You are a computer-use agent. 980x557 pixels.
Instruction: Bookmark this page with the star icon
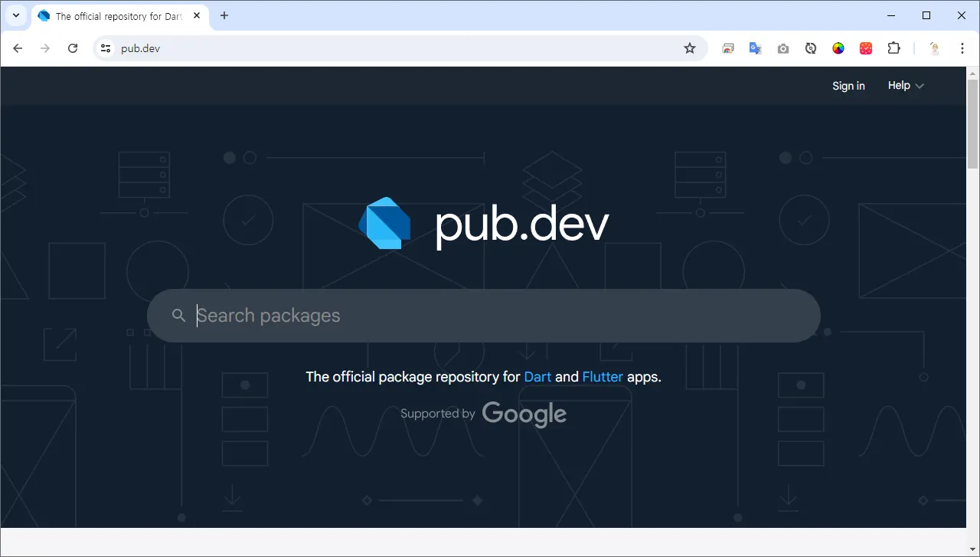tap(690, 48)
